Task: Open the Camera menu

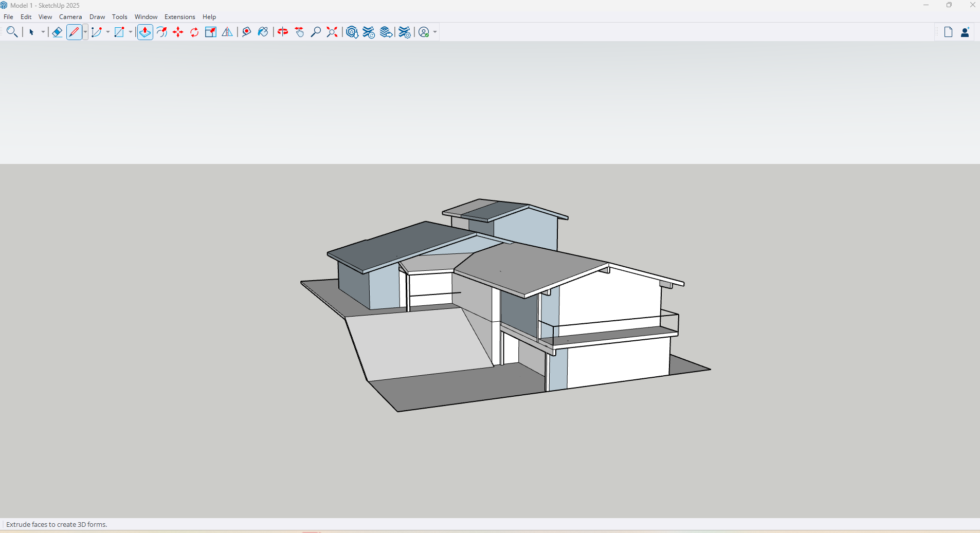Action: coord(70,17)
